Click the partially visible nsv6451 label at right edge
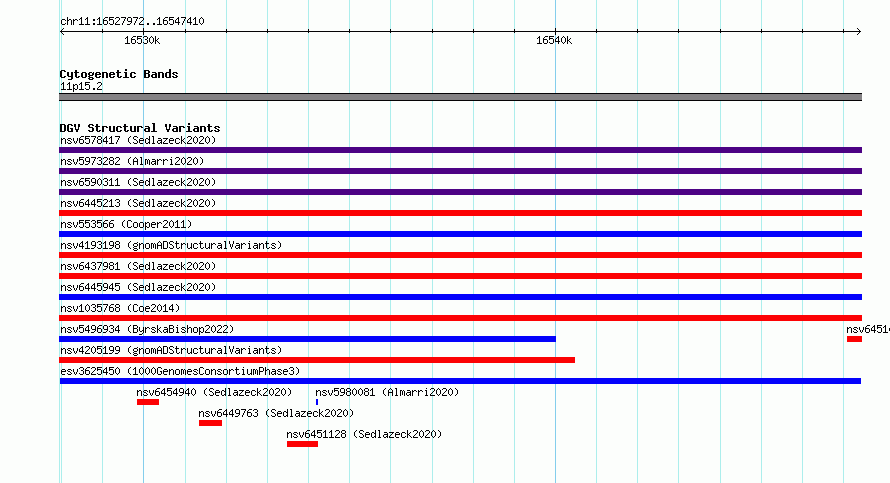The height and width of the screenshot is (483, 890). point(868,329)
